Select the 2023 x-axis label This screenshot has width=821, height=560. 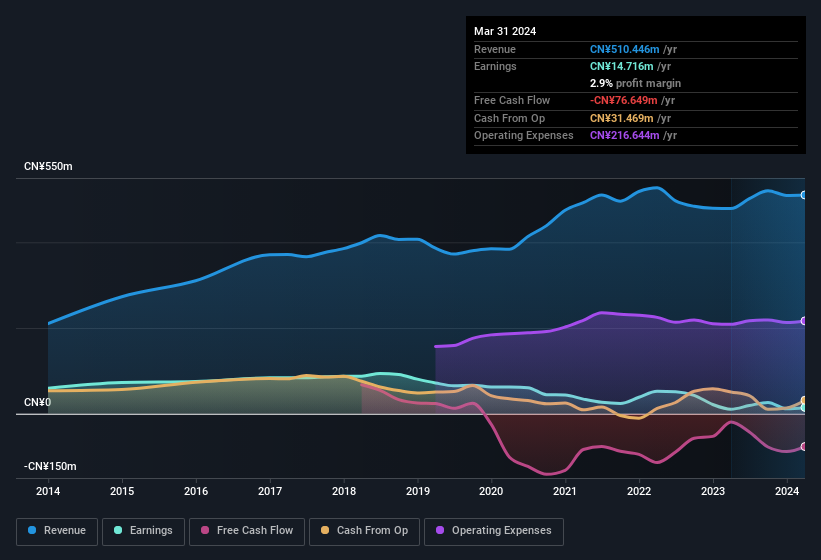pyautogui.click(x=713, y=491)
